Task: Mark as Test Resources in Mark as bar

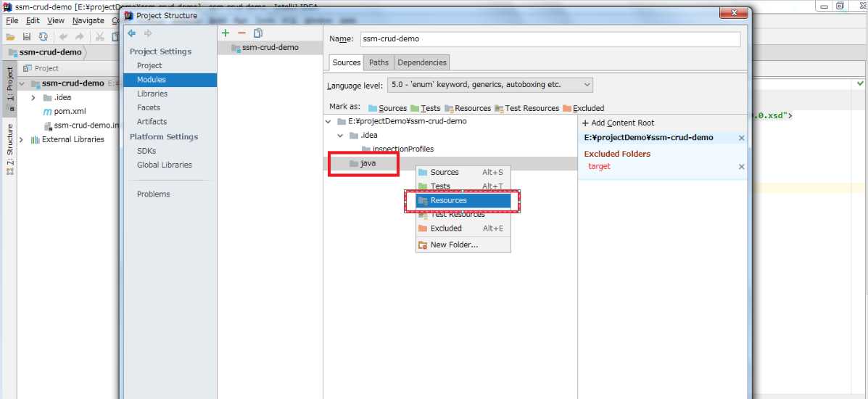Action: click(x=527, y=108)
